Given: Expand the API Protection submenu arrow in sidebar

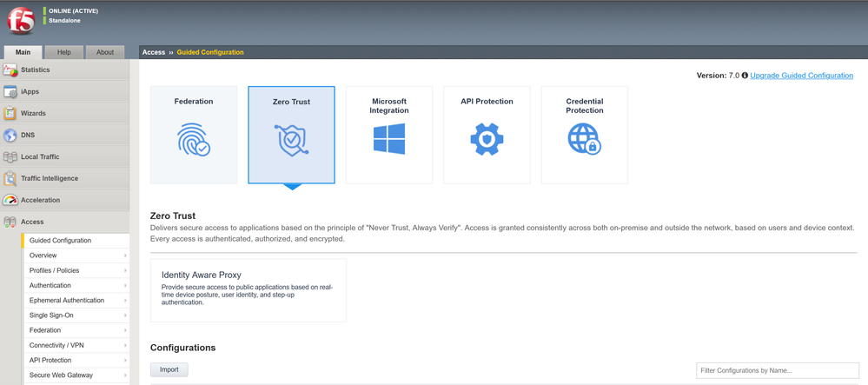Looking at the screenshot, I should coord(125,360).
